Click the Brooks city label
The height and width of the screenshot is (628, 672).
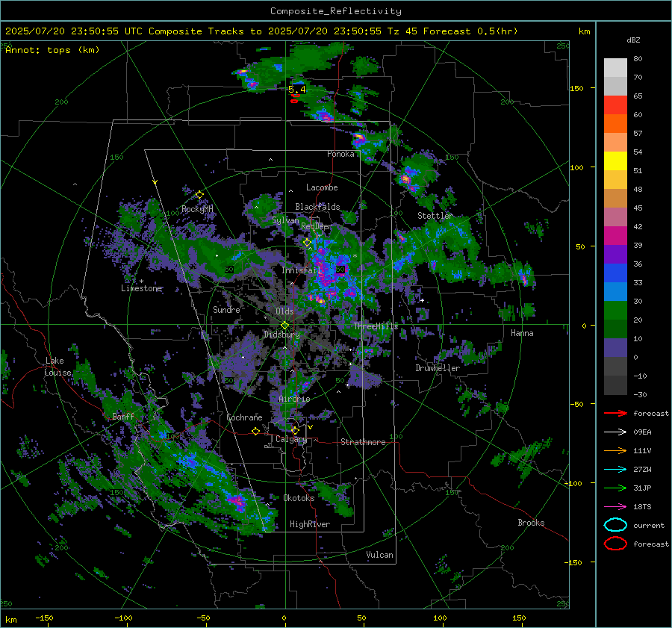point(531,523)
